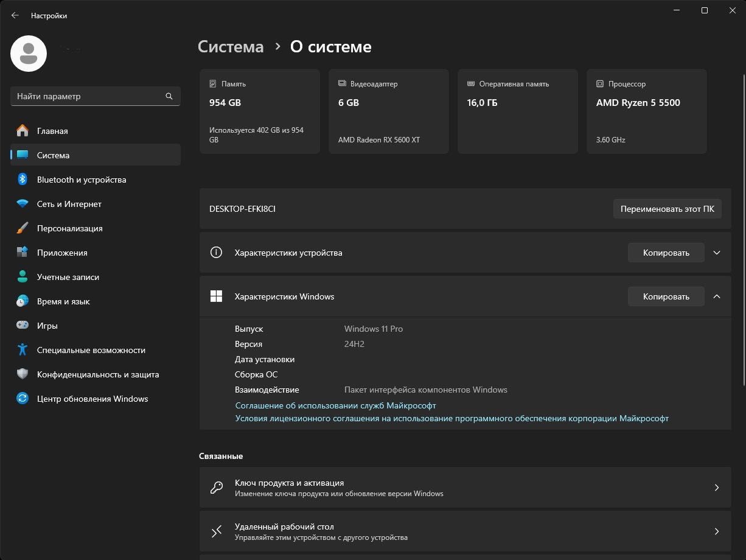Click the Специальные возможности accessibility icon
This screenshot has width=746, height=560.
tap(23, 350)
